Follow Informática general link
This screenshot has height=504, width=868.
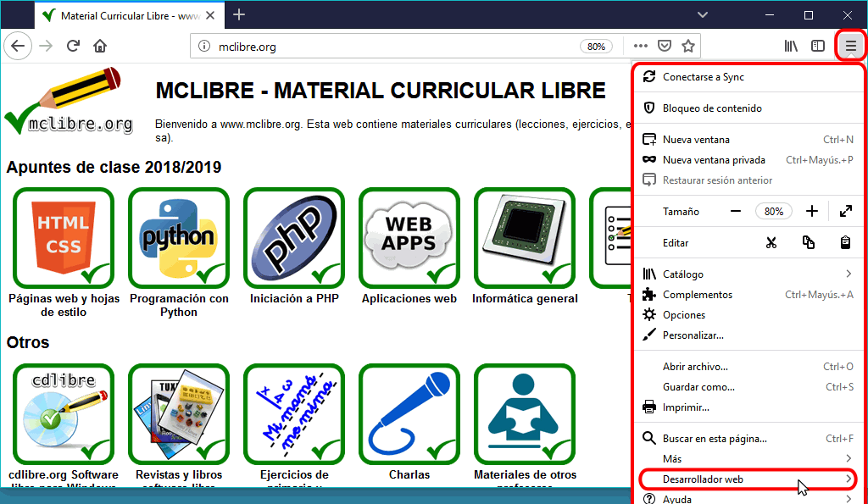click(x=525, y=299)
